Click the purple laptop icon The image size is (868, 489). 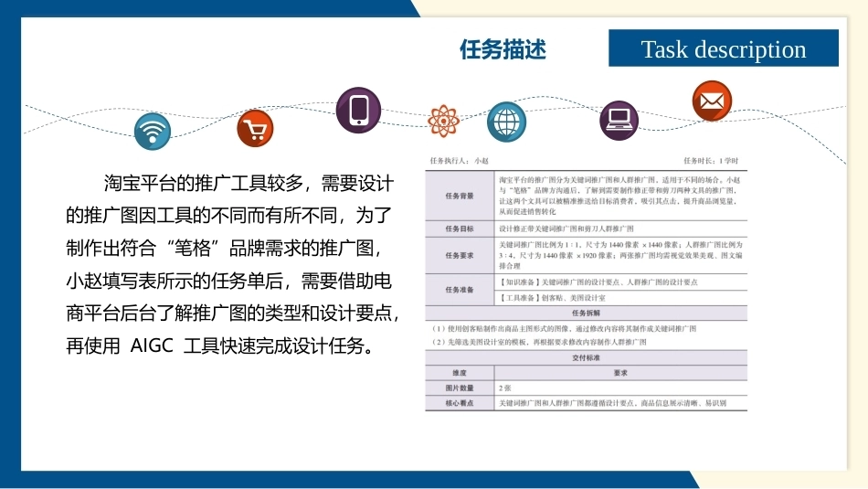[x=619, y=120]
